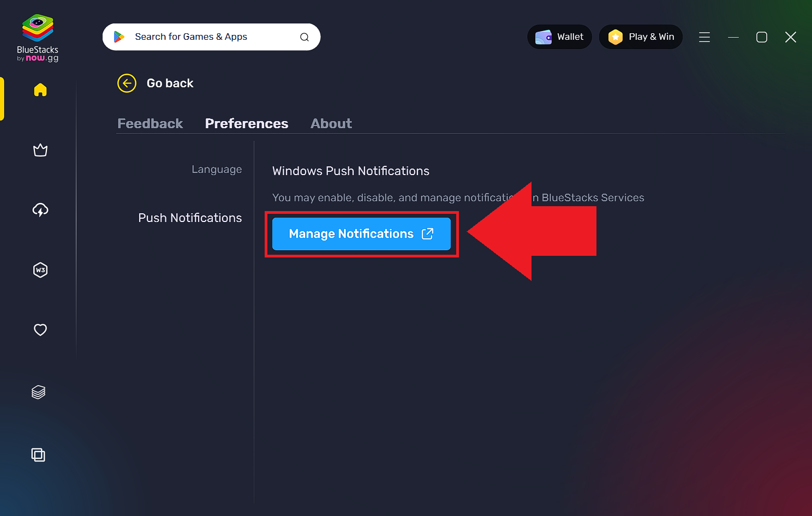Click the magnifying glass search icon

point(304,37)
